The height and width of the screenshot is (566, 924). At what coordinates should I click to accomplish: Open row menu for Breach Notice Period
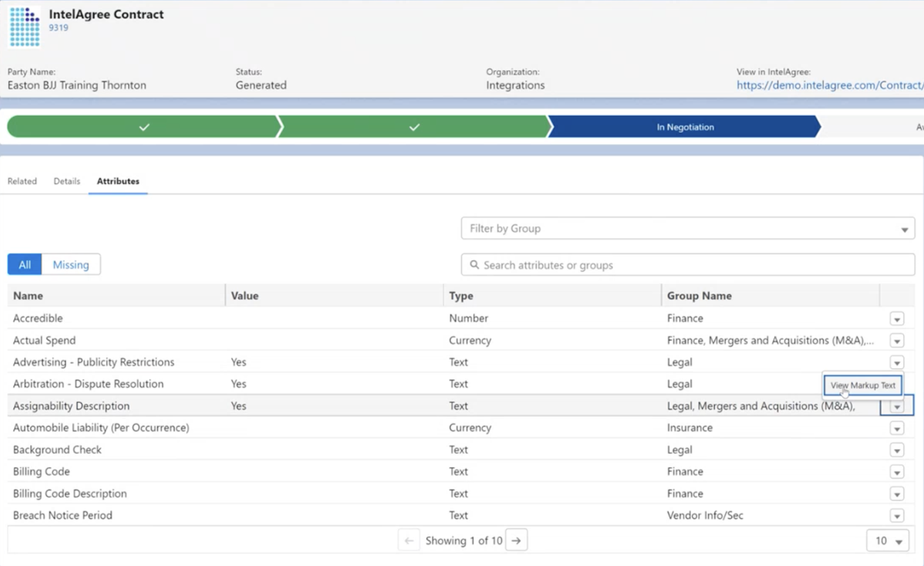tap(897, 516)
